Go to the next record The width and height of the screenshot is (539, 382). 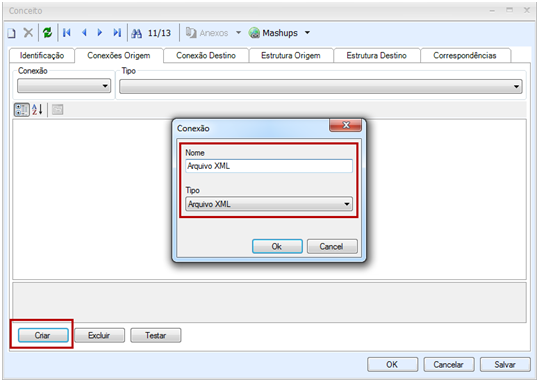[x=100, y=33]
